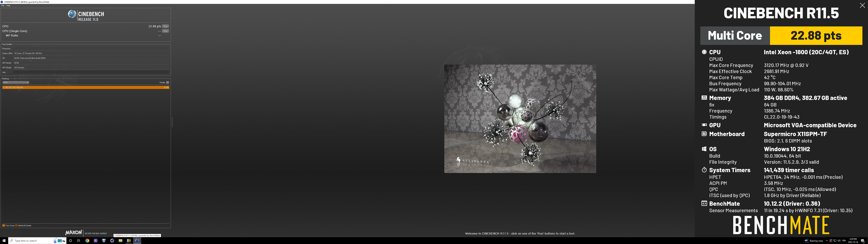Open Google Chrome from taskbar

(87, 241)
